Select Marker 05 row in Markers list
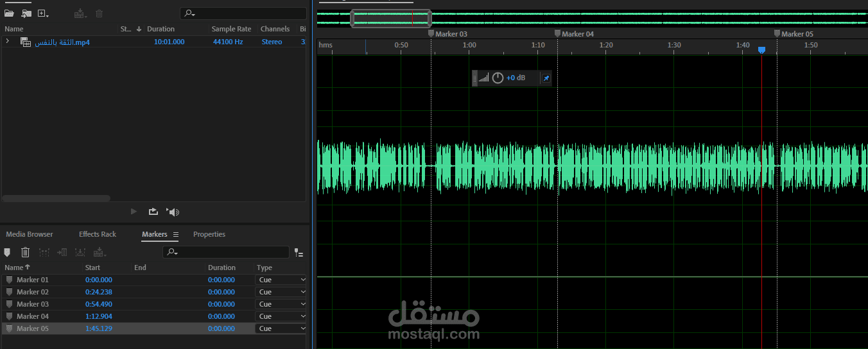The width and height of the screenshot is (868, 349). pyautogui.click(x=155, y=328)
